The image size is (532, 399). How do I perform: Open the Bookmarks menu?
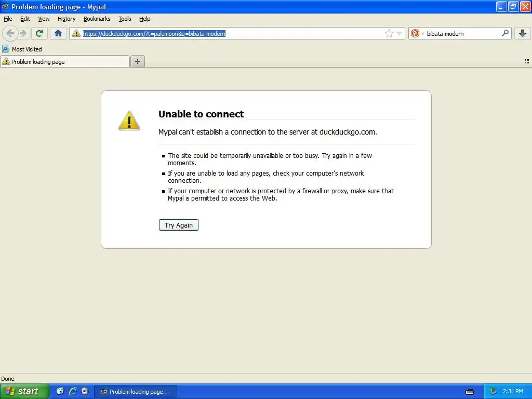click(97, 19)
